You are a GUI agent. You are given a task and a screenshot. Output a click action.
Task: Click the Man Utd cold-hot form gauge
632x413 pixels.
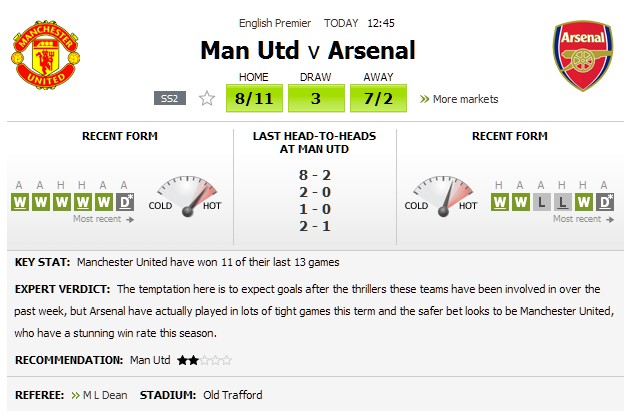click(186, 196)
